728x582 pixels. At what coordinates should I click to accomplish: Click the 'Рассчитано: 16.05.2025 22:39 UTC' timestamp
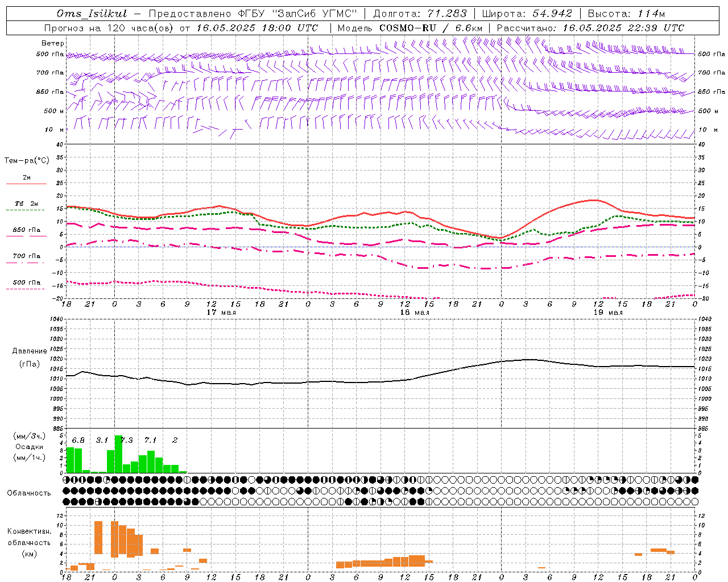click(590, 28)
